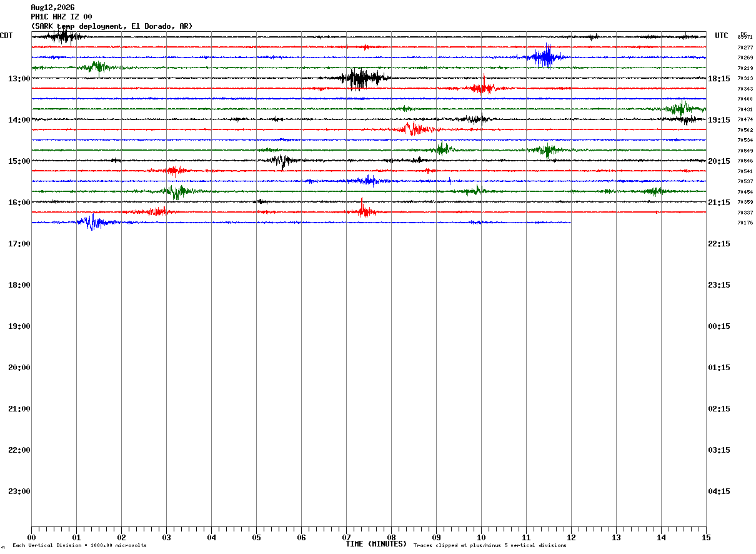Click the Each Vertical Division = 1000.00 microvolts note
The height and width of the screenshot is (554, 756).
pos(79,546)
